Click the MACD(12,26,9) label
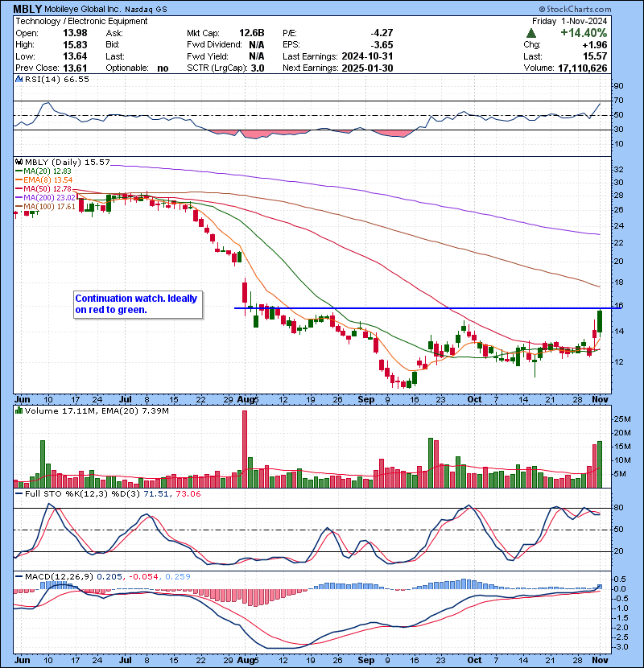 point(59,577)
